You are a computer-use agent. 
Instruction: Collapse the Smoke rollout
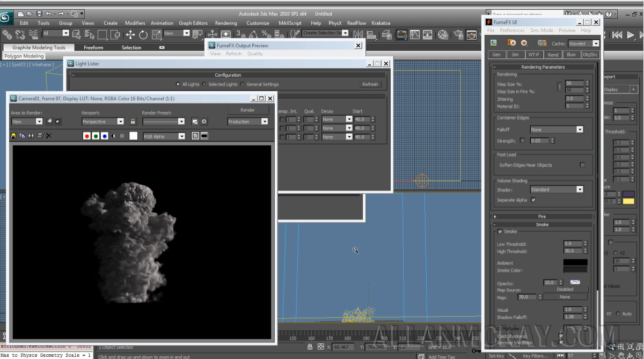click(x=543, y=224)
